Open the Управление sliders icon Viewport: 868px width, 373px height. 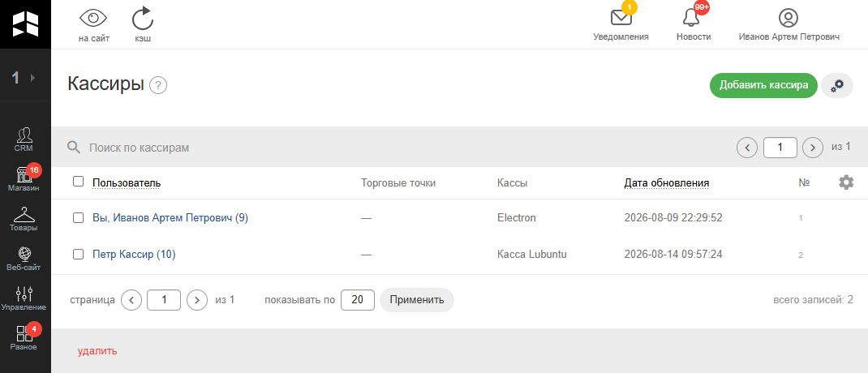click(x=24, y=299)
